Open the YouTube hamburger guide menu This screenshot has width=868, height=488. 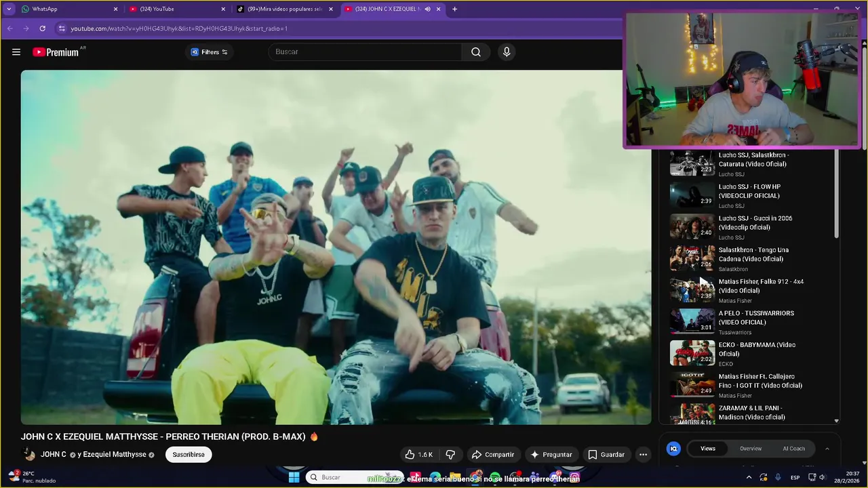[16, 52]
